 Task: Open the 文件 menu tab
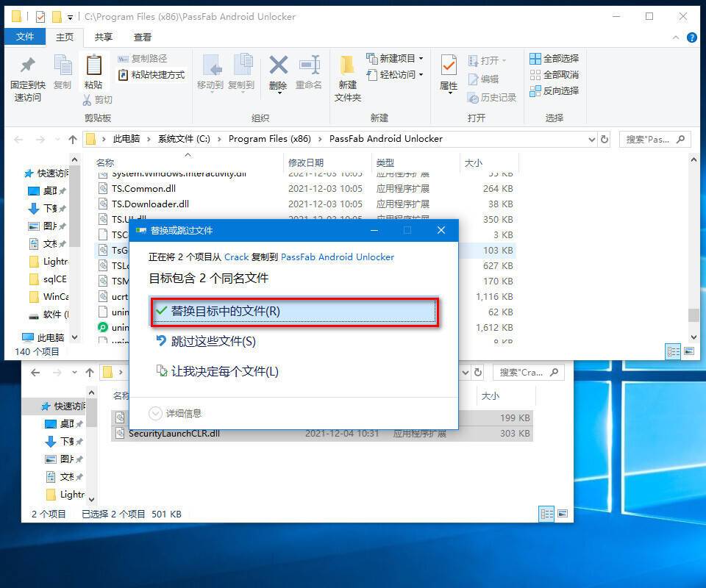coord(25,37)
